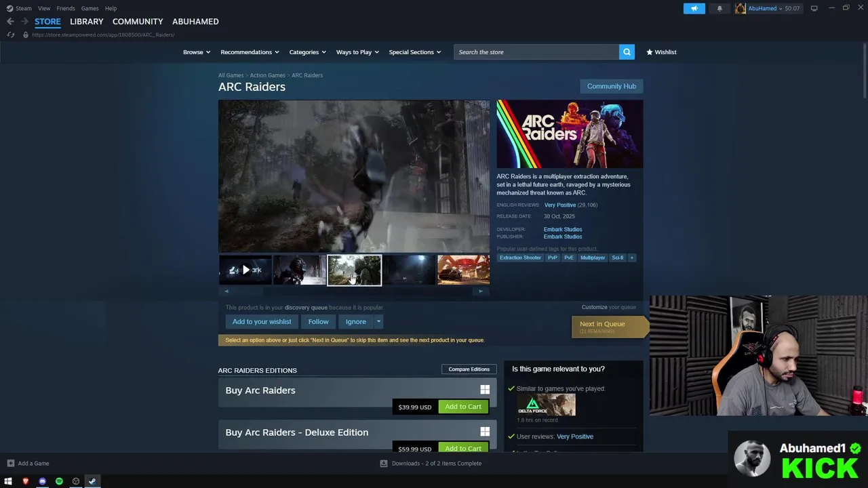
Task: Add ARC Raiders to your wishlist
Action: 262,322
